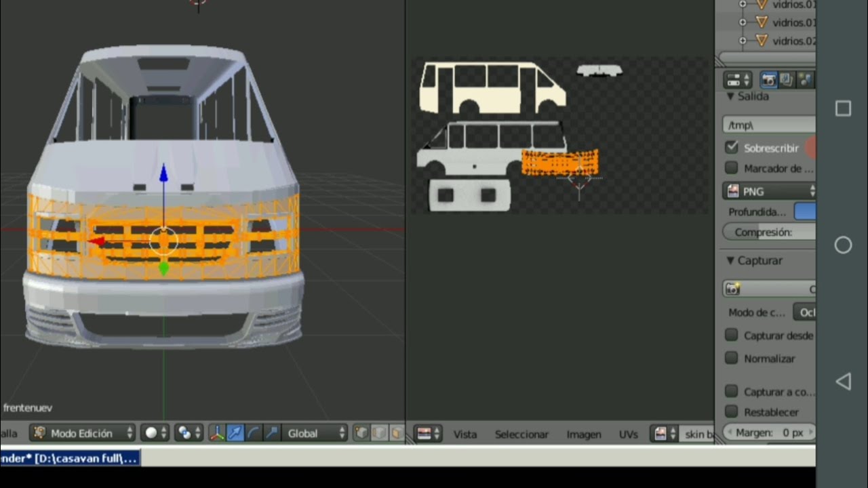Select the scale manipulator icon
This screenshot has height=488, width=868.
271,433
